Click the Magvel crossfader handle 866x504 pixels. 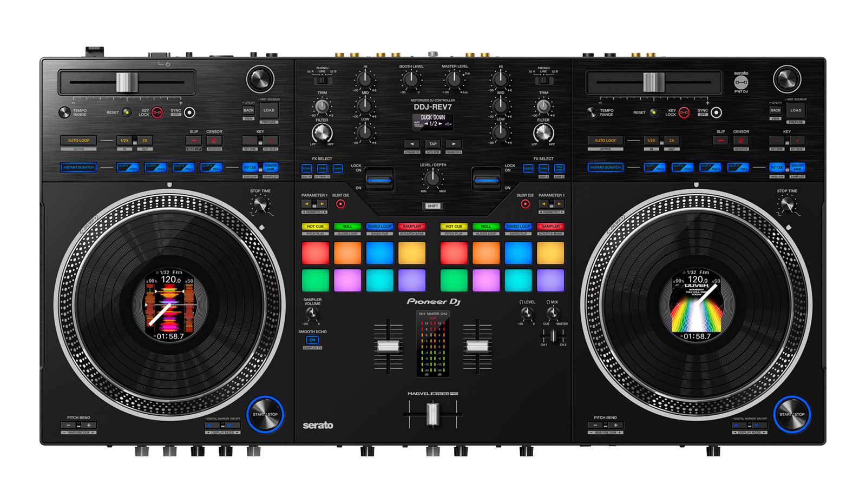click(x=432, y=415)
